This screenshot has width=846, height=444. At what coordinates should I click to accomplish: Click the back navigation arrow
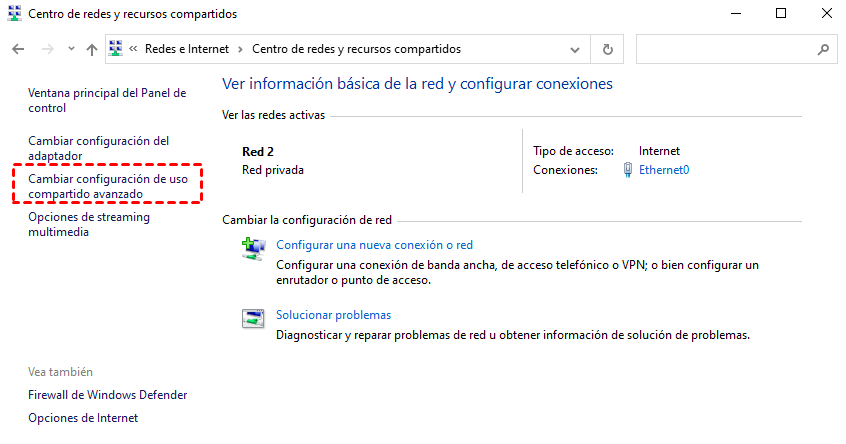click(18, 49)
